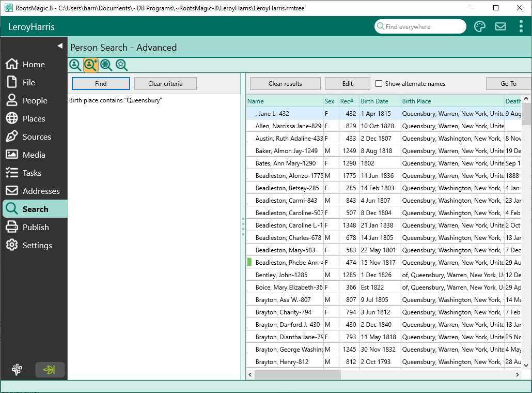The width and height of the screenshot is (532, 393).
Task: Click the horizontal scrollbar right arrow
Action: (518, 375)
